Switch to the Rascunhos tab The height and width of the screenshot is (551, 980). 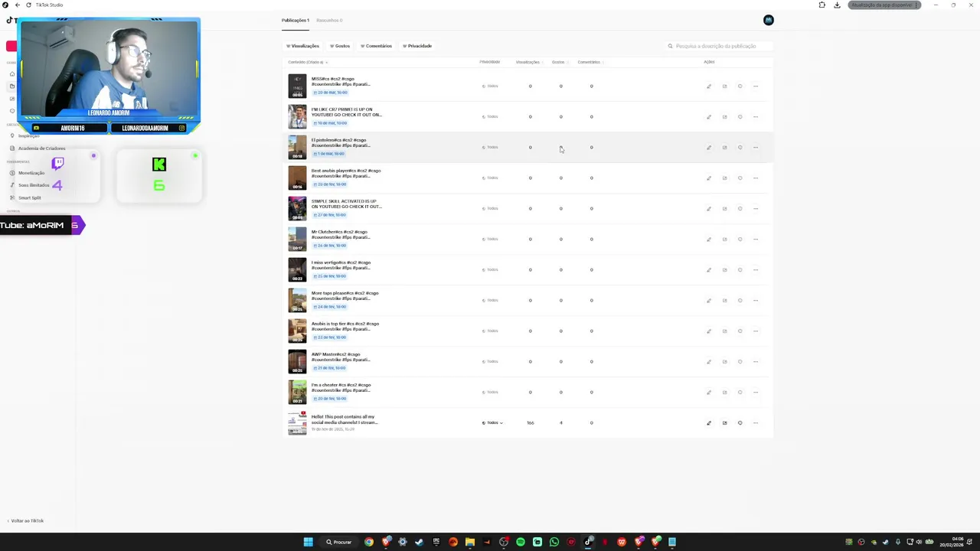pyautogui.click(x=329, y=20)
